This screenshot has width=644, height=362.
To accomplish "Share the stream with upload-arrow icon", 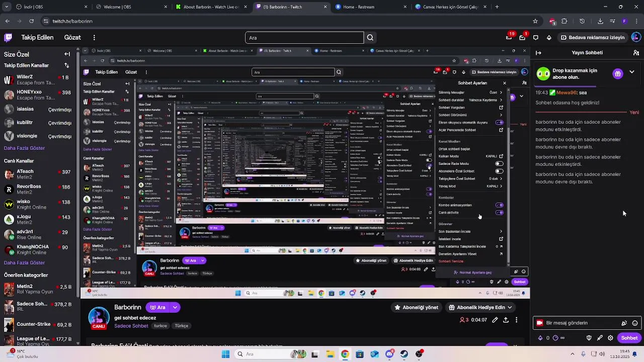I will 506,320.
